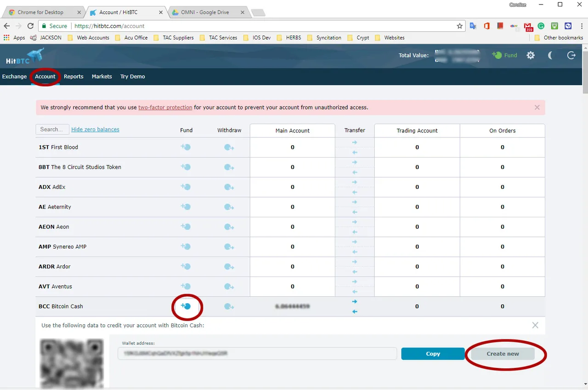Switch to the Chrome for Desktop tab
This screenshot has width=588, height=390.
point(44,12)
